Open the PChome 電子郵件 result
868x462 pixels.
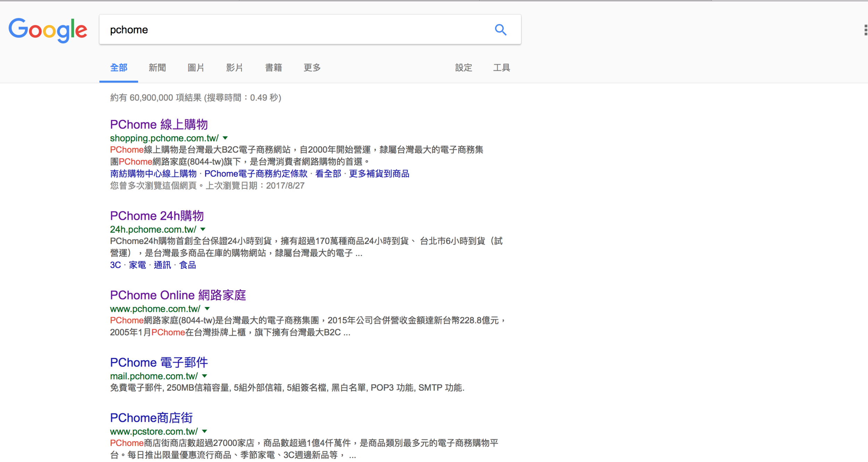tap(159, 362)
